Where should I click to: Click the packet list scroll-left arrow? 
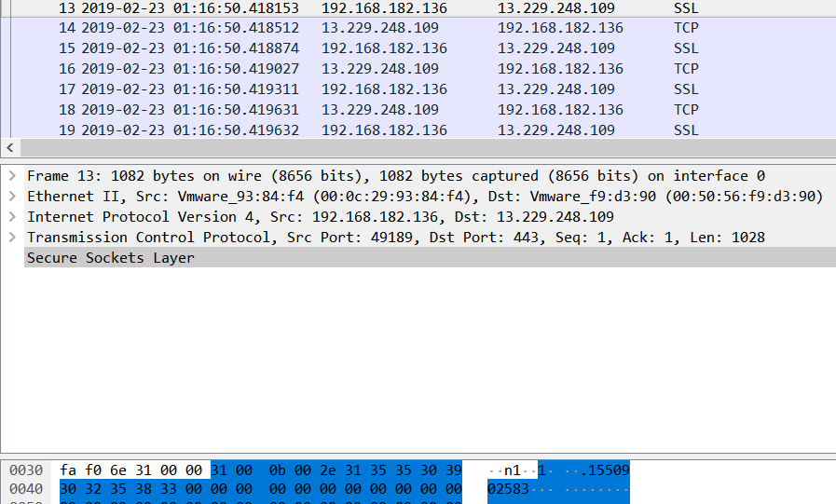9,148
